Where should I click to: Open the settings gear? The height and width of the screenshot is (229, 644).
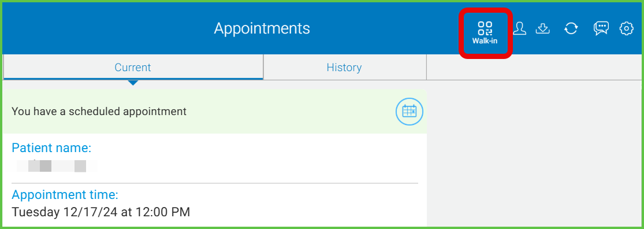[626, 28]
